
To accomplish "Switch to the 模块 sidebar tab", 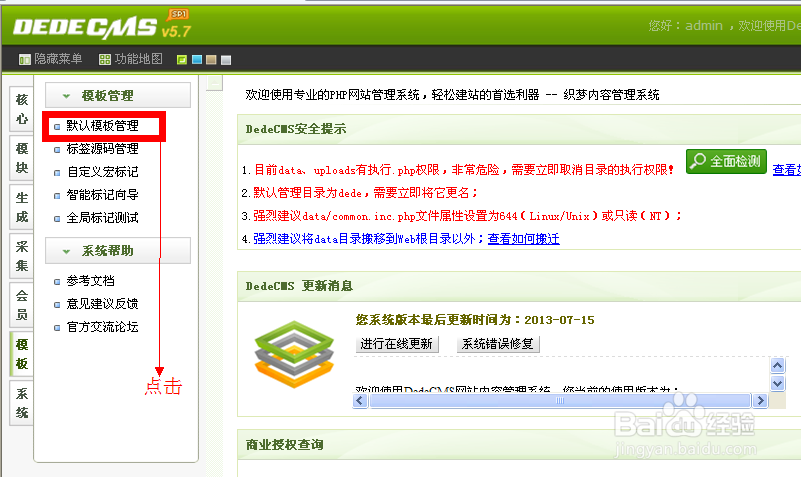I will (x=21, y=158).
